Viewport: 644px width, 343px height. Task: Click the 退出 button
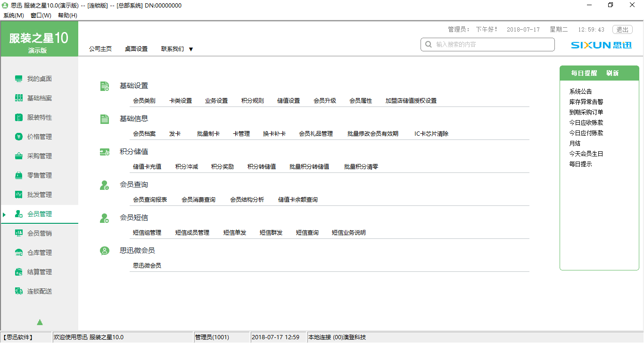click(x=622, y=29)
